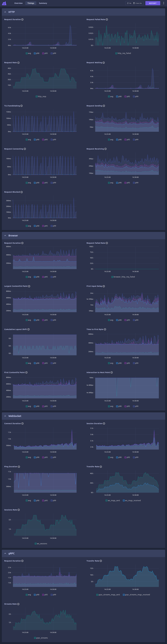Toggle avg series in HTTP Request Duration legend

pos(28,53)
